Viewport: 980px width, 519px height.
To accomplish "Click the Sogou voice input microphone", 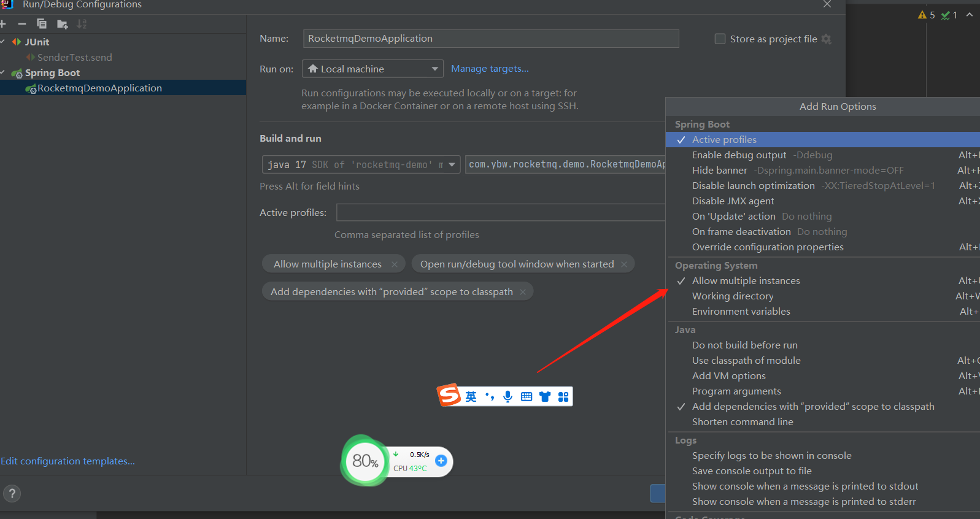I will [507, 396].
